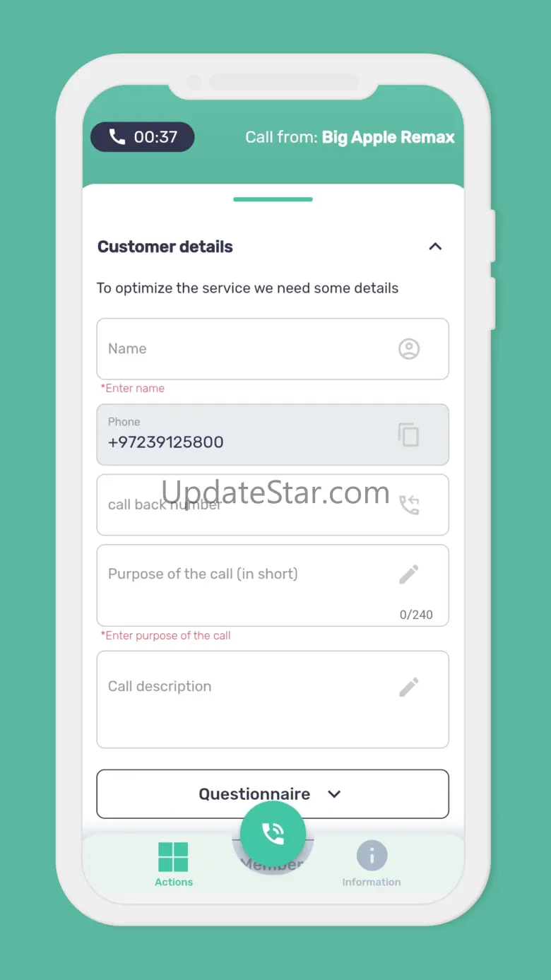Click the pencil icon in Call description
551x980 pixels.
click(x=409, y=687)
